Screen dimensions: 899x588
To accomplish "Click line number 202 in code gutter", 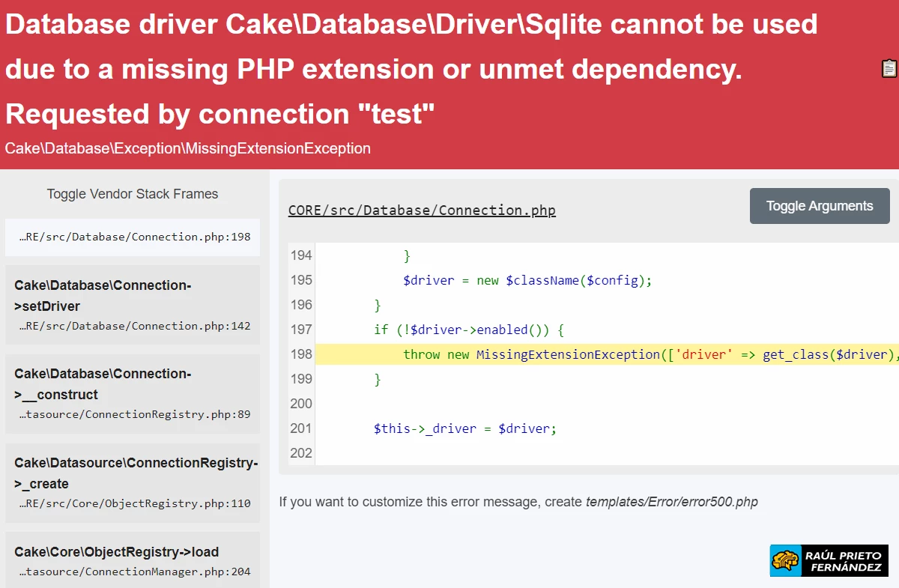I will click(301, 453).
